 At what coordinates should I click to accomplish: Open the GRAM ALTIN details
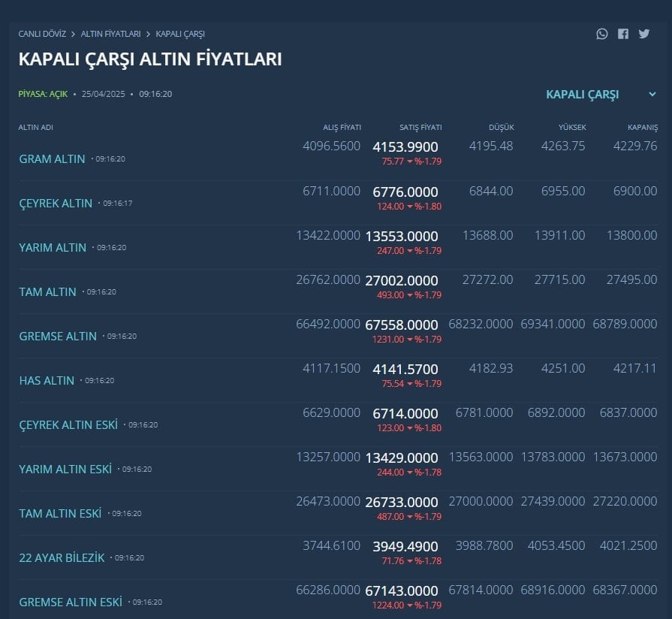53,159
